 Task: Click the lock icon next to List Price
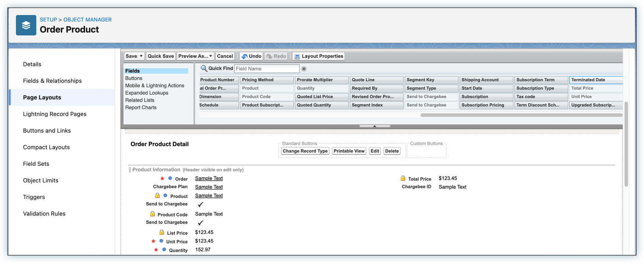(162, 232)
